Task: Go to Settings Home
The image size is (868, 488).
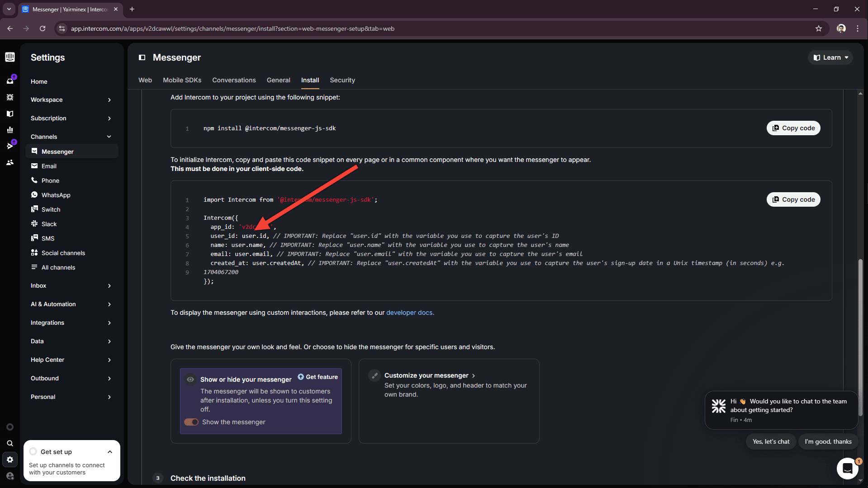Action: pos(39,81)
